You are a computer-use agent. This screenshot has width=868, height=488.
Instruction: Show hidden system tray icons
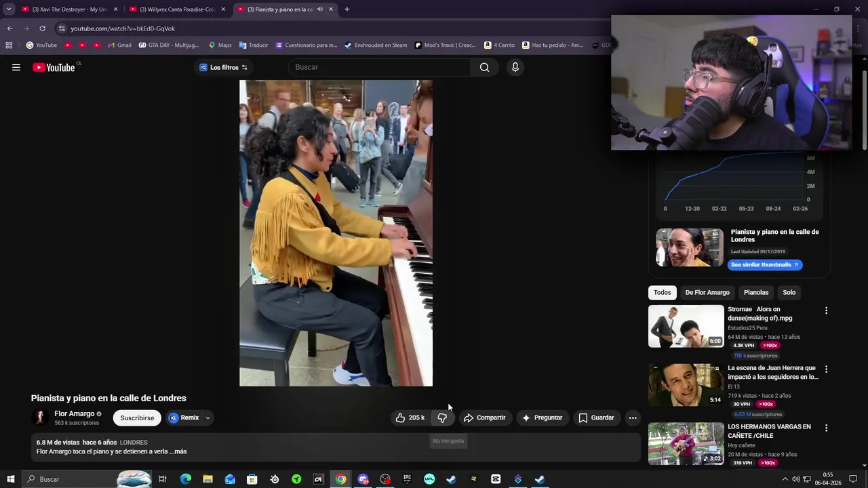(x=785, y=479)
